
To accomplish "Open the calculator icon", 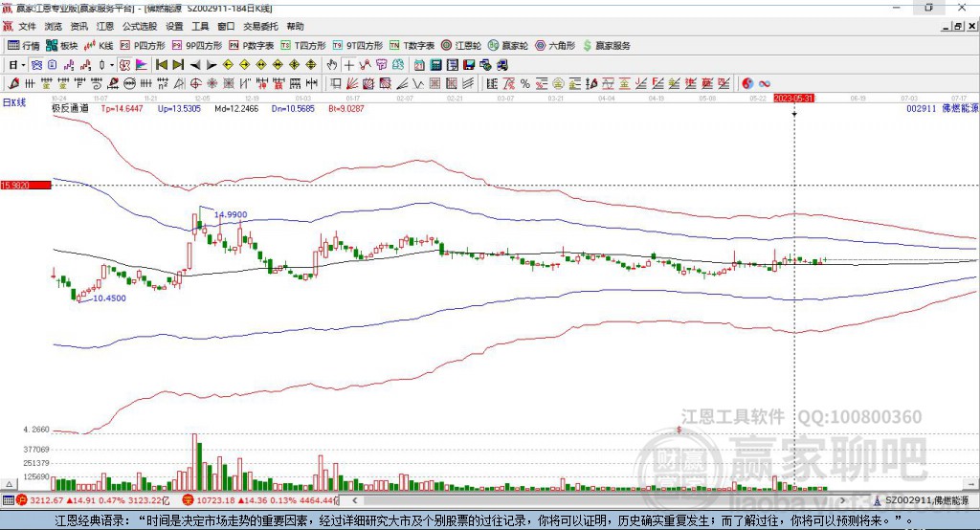I will 435,65.
